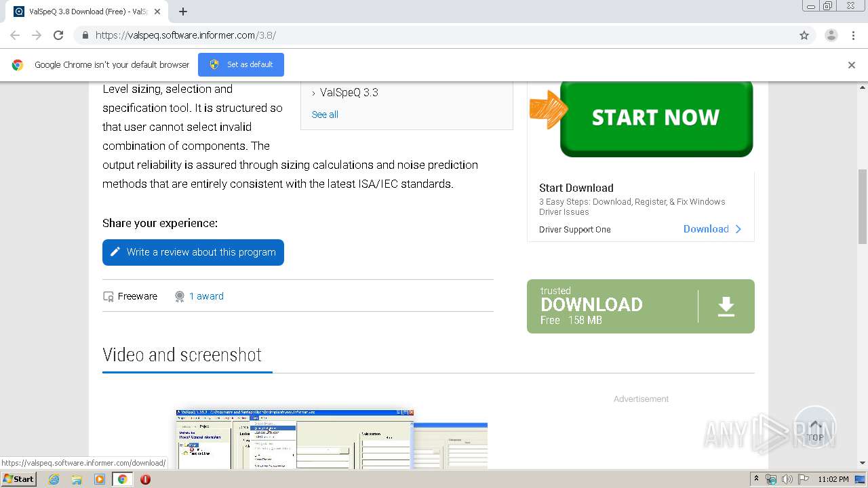Click the Freeware license icon
Viewport: 868px width, 488px height.
[x=108, y=297]
